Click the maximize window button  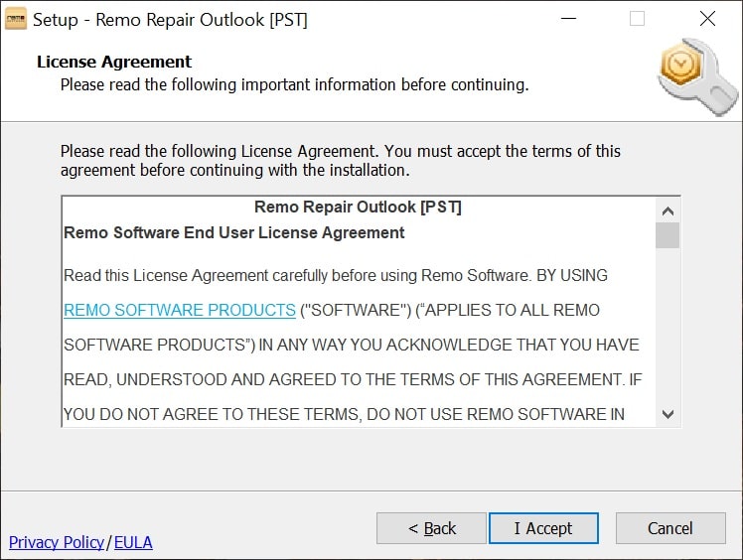[x=637, y=20]
